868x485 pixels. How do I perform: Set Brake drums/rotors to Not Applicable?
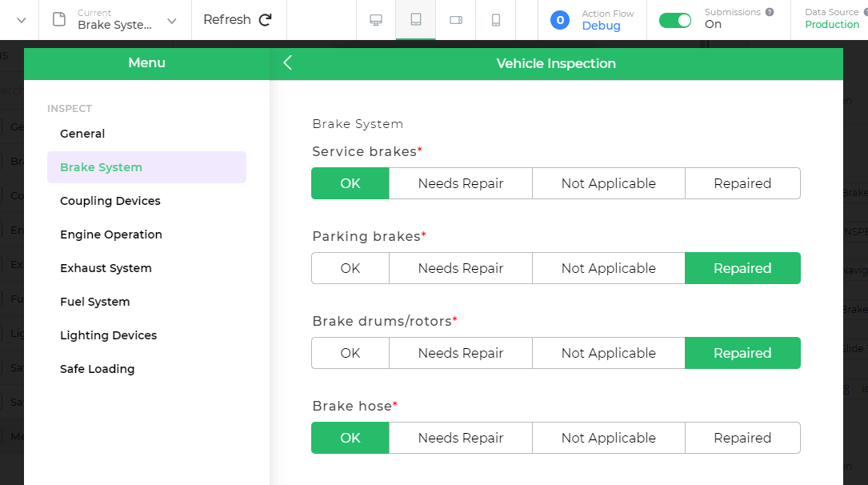[608, 353]
